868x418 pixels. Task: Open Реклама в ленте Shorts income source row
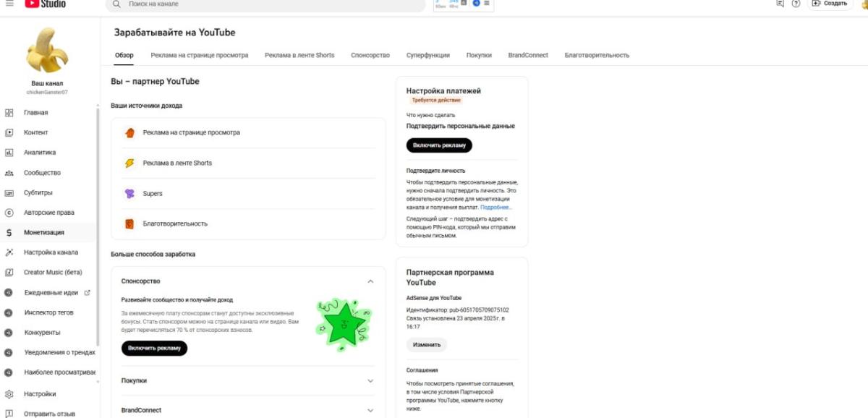point(248,163)
